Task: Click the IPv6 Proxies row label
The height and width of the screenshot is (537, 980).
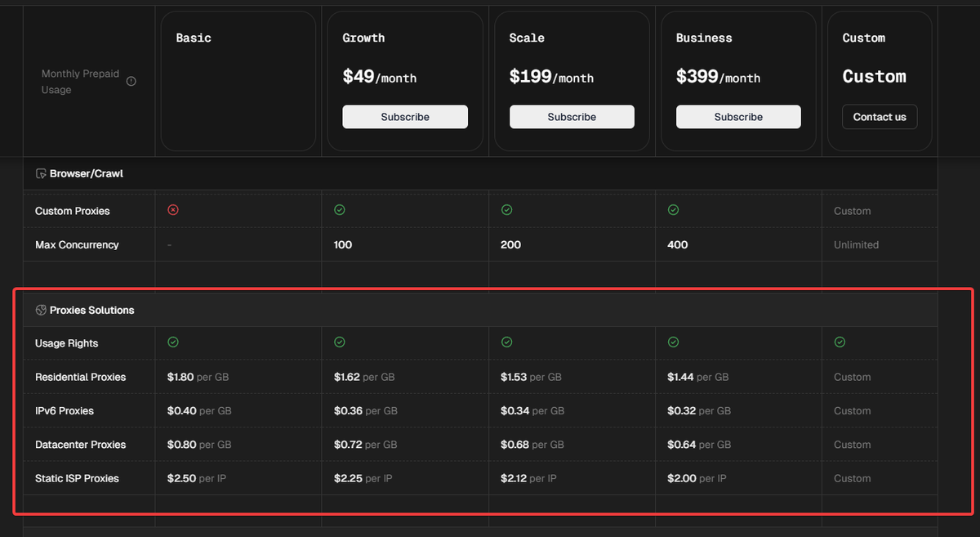Action: pos(64,410)
